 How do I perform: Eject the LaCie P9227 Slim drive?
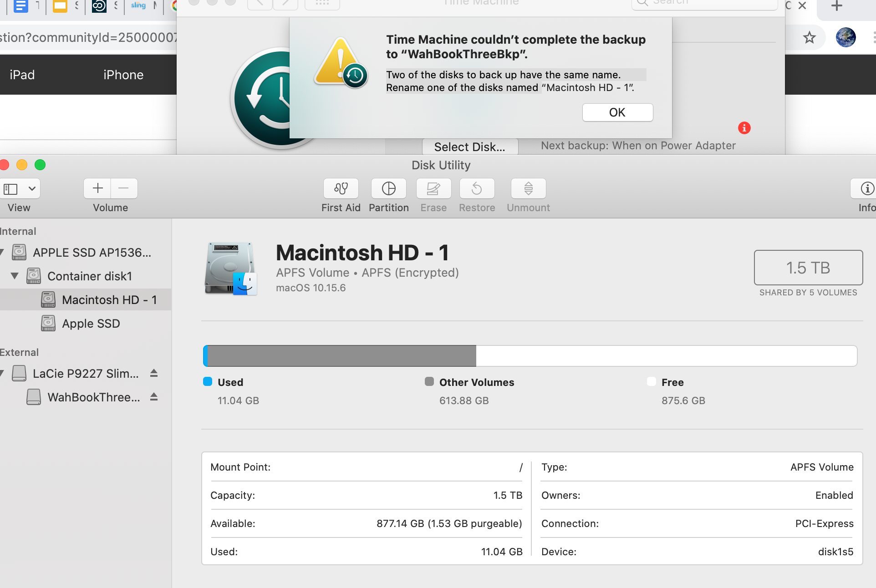pos(154,373)
